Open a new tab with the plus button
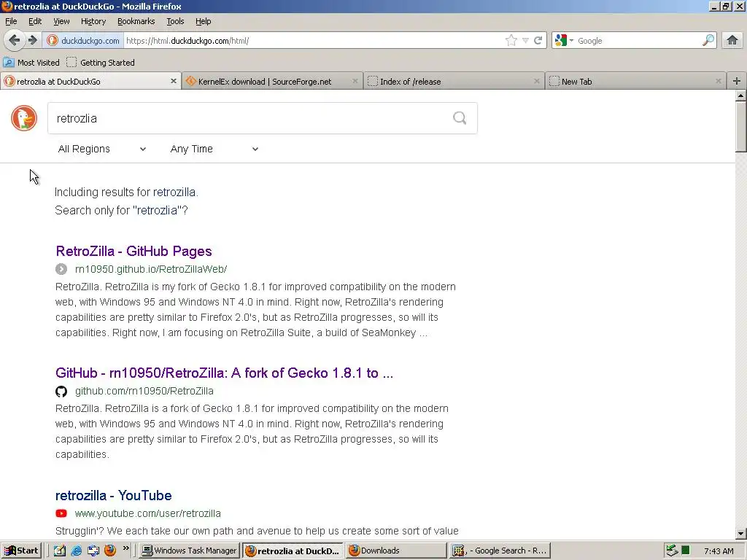 (737, 81)
